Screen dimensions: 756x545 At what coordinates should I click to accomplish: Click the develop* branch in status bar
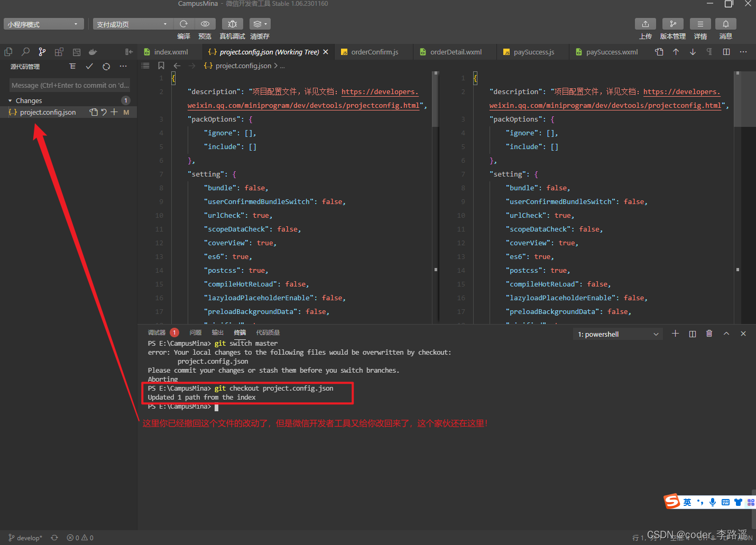tap(25, 538)
